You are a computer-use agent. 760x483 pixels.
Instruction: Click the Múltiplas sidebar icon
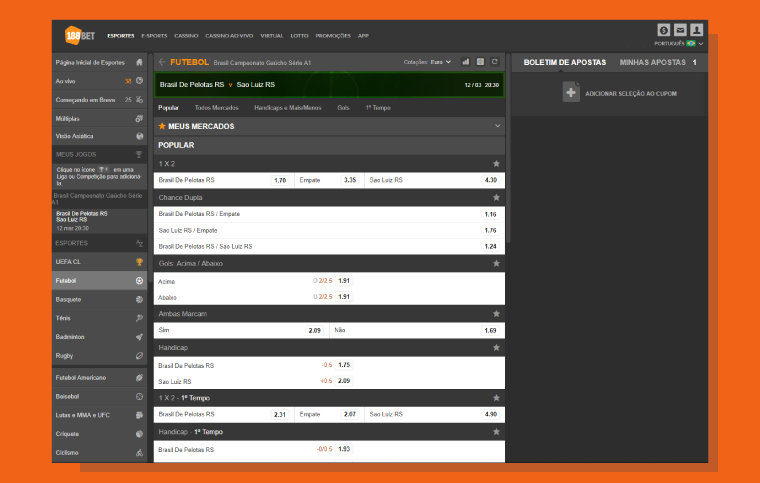[140, 119]
